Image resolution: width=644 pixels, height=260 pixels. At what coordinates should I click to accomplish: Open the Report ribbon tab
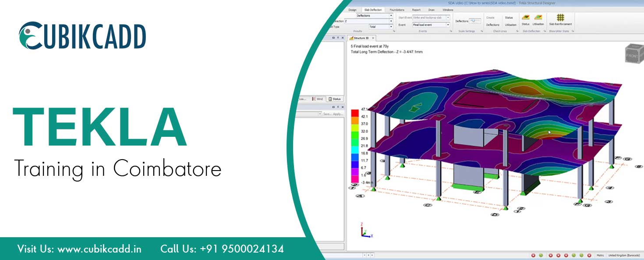[x=416, y=9]
